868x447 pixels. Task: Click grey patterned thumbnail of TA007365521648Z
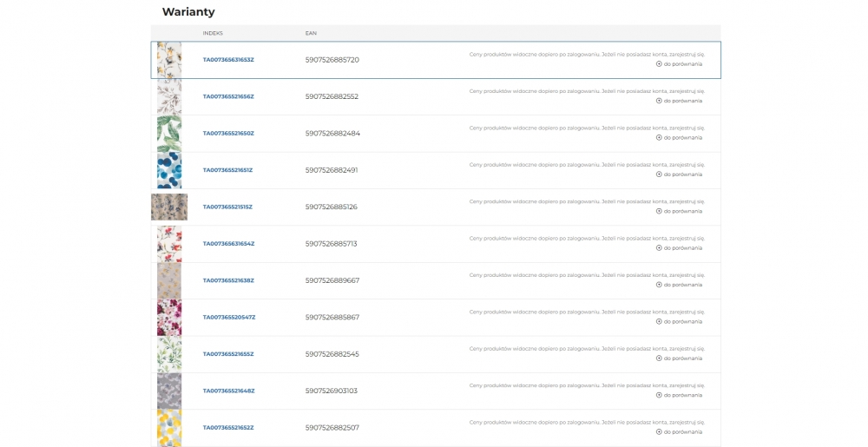pyautogui.click(x=169, y=391)
